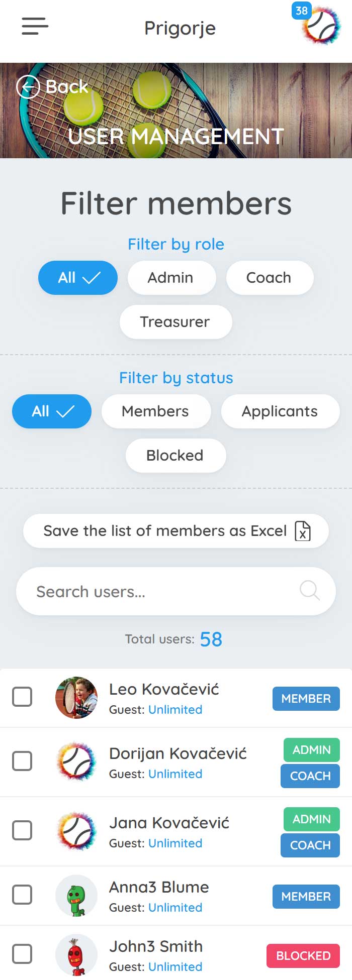Show only Blocked users
The image size is (352, 980).
[x=175, y=456]
